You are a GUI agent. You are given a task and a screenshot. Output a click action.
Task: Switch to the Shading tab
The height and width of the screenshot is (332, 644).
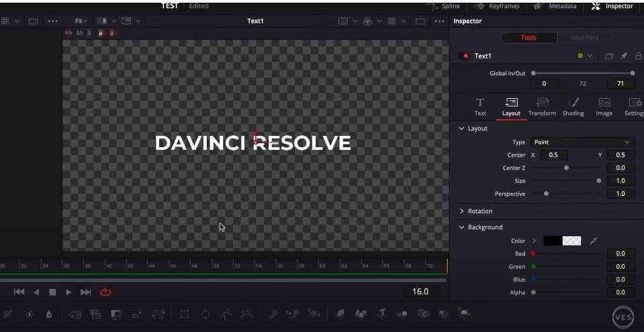click(573, 108)
